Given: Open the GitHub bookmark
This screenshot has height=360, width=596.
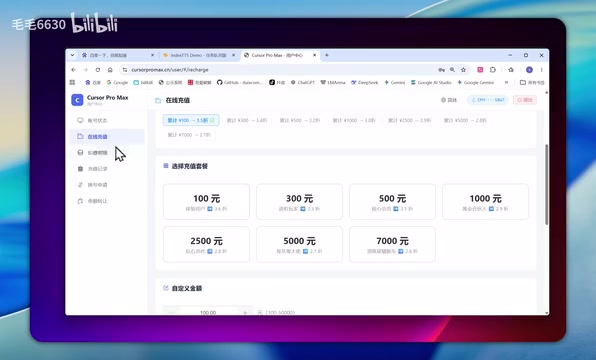Looking at the screenshot, I should pyautogui.click(x=239, y=82).
